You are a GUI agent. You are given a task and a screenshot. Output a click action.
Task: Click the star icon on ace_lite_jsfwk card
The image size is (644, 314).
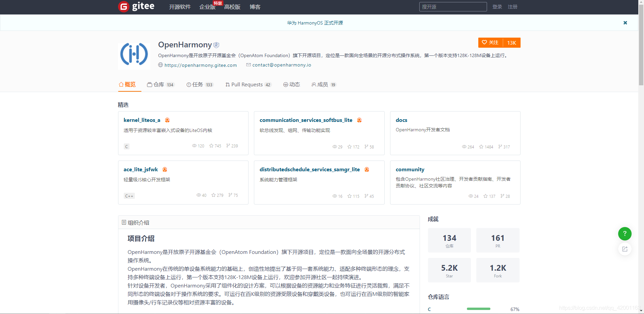point(213,195)
